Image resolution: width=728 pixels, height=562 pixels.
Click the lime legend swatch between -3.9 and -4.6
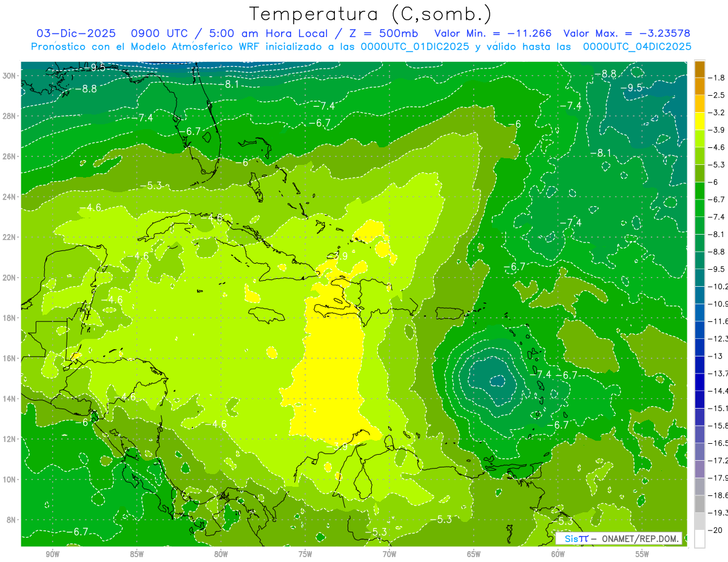pyautogui.click(x=700, y=139)
